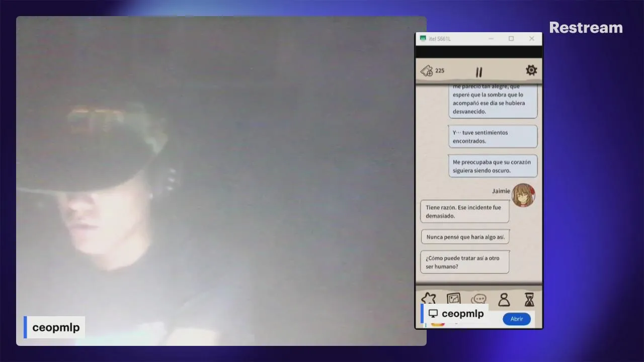Click the itel S661L window icon

click(x=423, y=39)
